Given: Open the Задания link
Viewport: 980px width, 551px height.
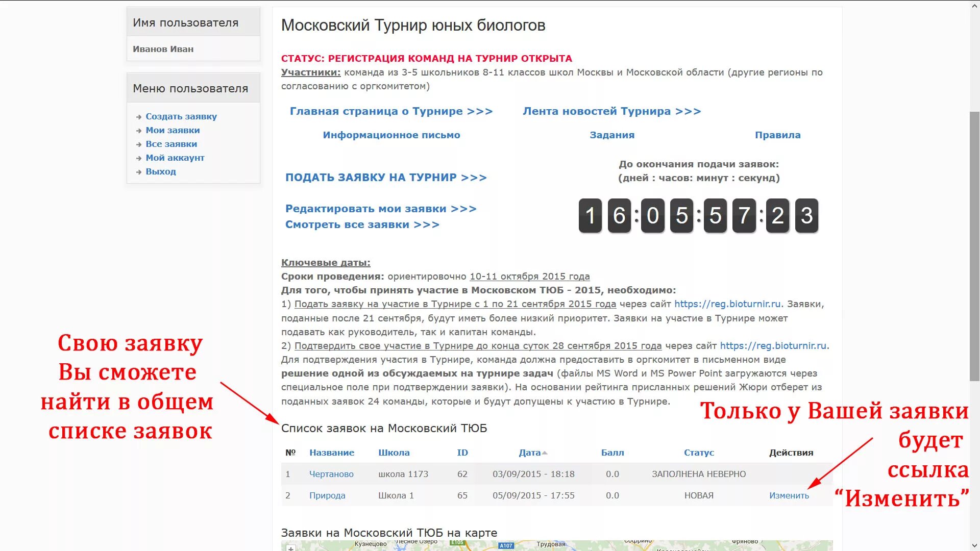Looking at the screenshot, I should [612, 135].
